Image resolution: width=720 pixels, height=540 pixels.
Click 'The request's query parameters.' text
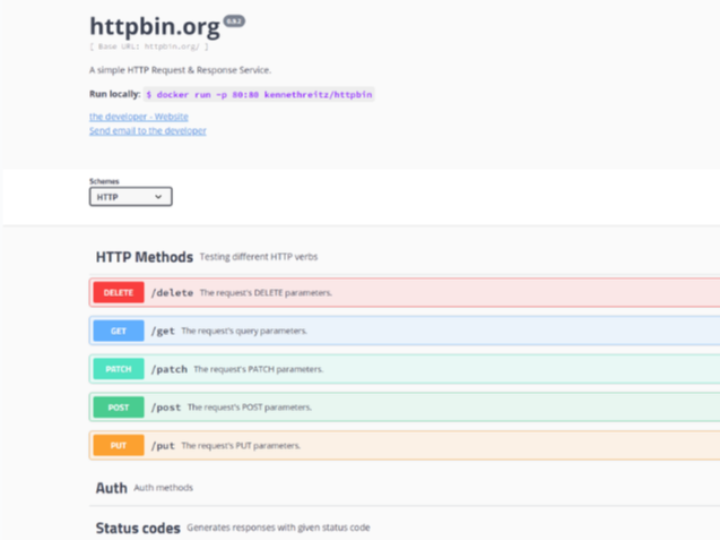click(x=244, y=331)
